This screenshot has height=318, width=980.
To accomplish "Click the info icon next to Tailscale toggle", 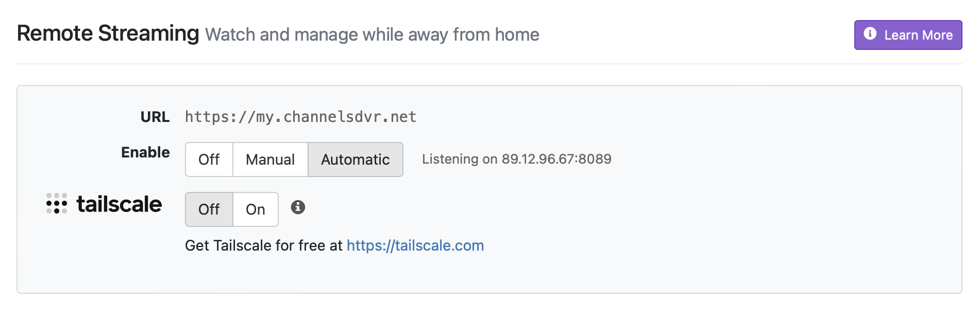I will pos(299,208).
